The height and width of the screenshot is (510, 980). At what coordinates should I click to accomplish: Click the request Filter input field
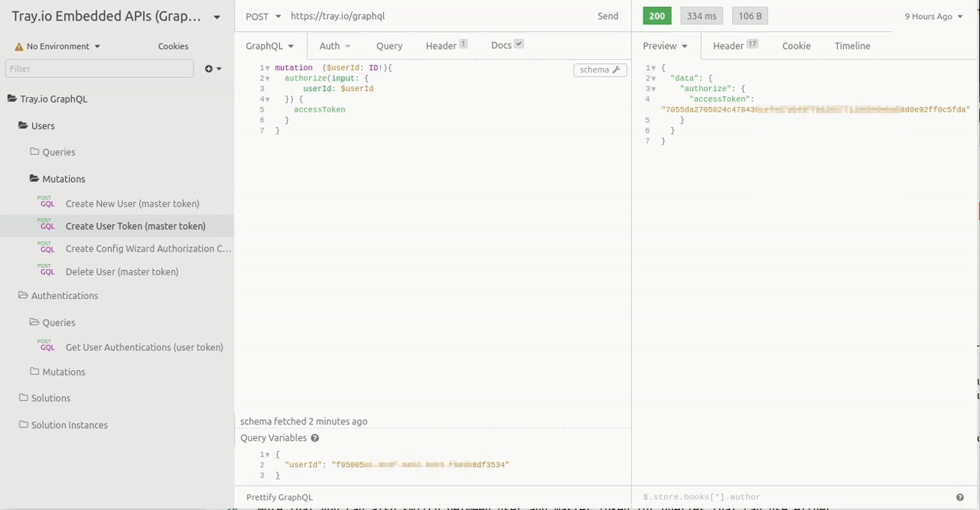tap(99, 69)
